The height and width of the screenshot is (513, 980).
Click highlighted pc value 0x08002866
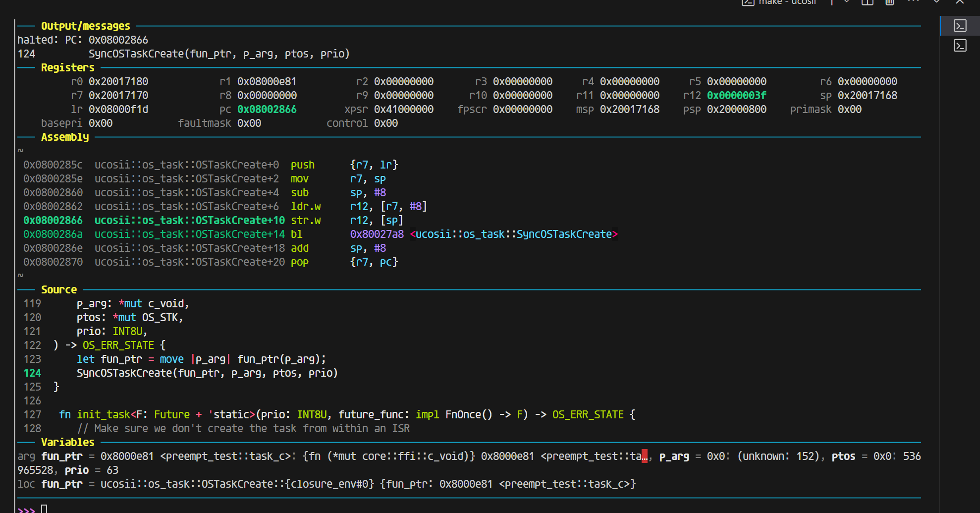pyautogui.click(x=267, y=109)
